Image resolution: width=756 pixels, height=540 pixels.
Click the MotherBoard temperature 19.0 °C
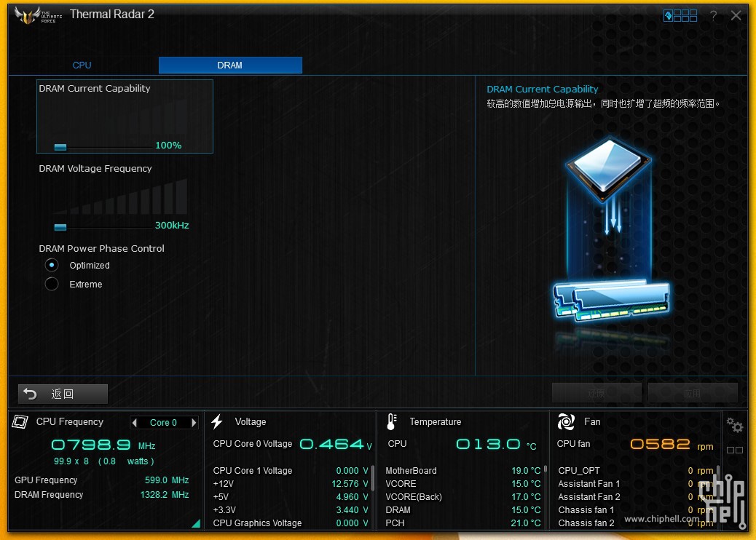pyautogui.click(x=526, y=471)
